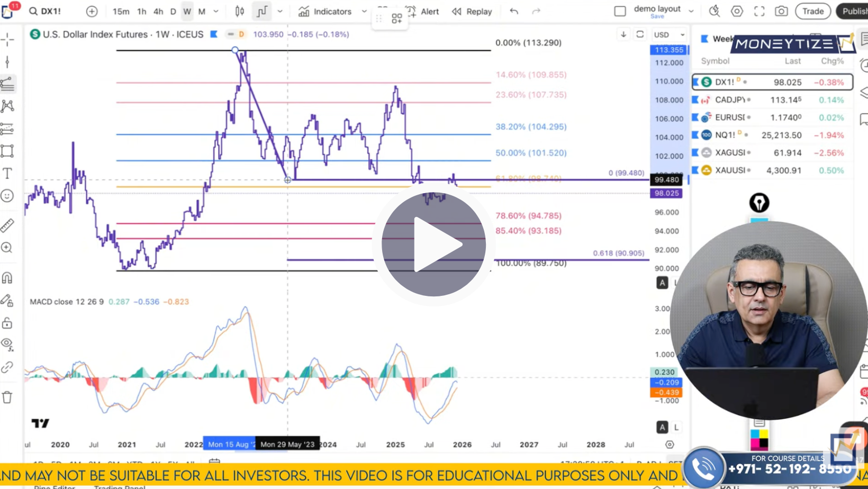
Task: Open the USD currency dropdown
Action: [x=668, y=34]
